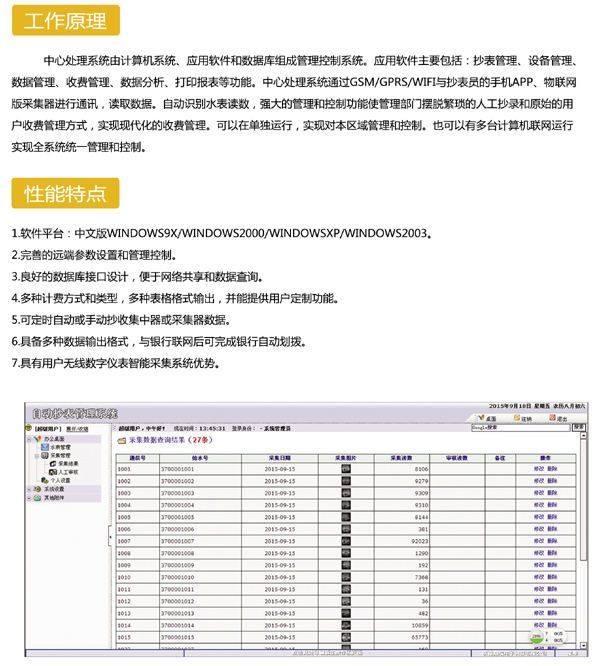The width and height of the screenshot is (600, 666).
Task: Click the vertical scrollbar thumb
Action: 583,499
